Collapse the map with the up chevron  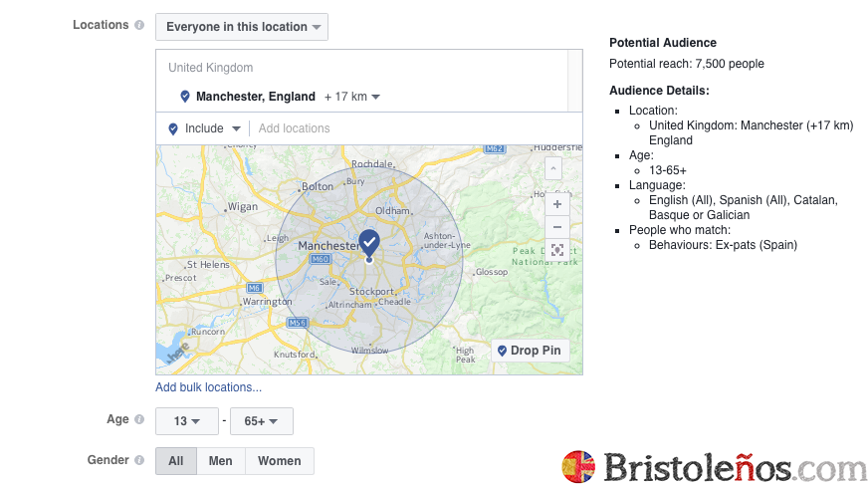pyautogui.click(x=553, y=169)
